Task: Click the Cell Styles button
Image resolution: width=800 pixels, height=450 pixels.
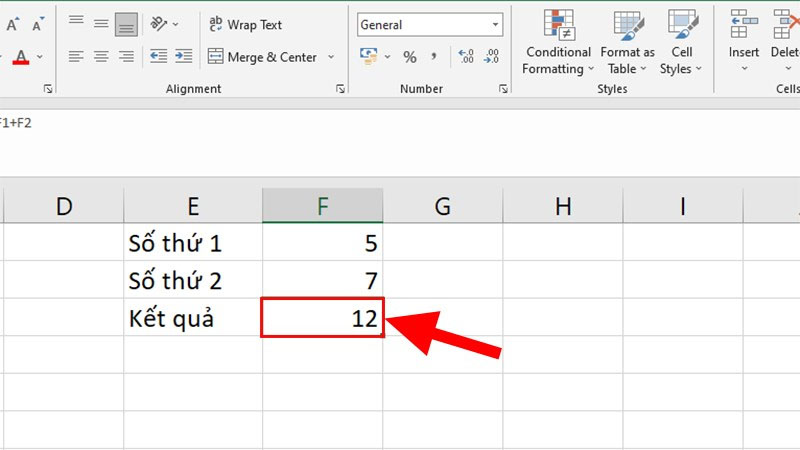Action: pos(682,43)
